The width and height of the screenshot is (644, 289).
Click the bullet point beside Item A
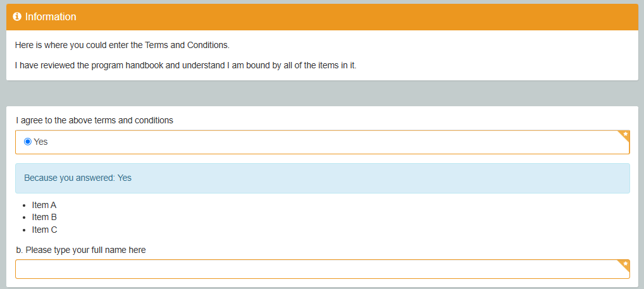coord(24,206)
